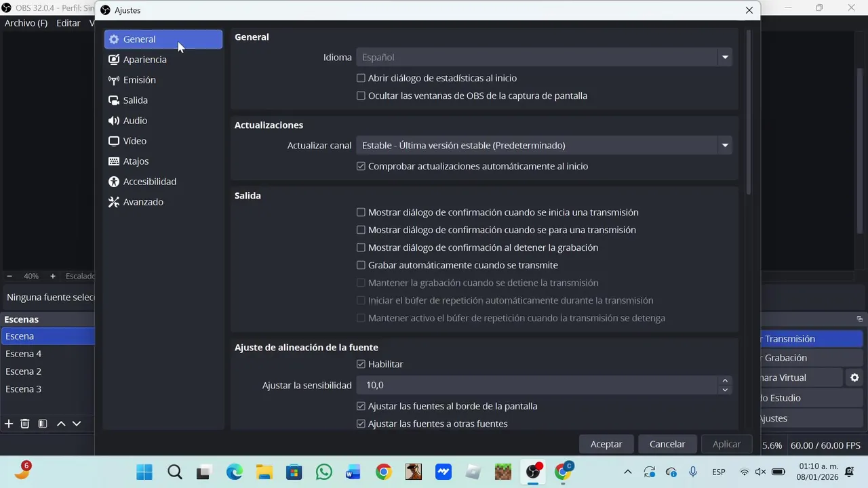Select scene Escena 4 in list
The image size is (868, 488).
coord(47,354)
